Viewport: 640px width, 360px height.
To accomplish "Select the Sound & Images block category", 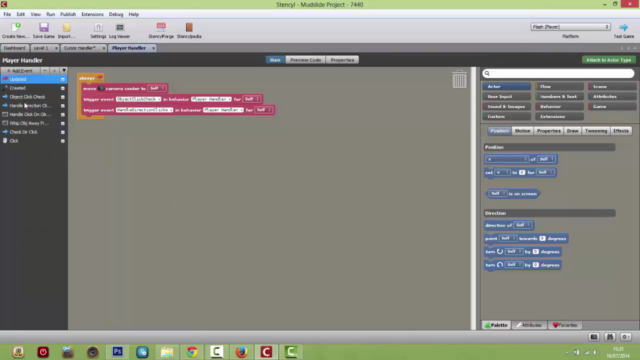I will 507,107.
